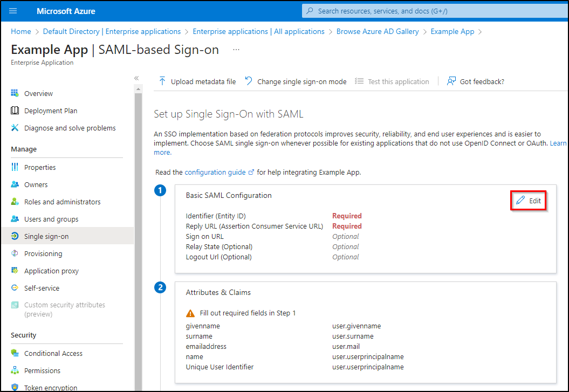Click the Diagnose and solve problems wrench icon
Image resolution: width=569 pixels, height=392 pixels.
pos(15,128)
